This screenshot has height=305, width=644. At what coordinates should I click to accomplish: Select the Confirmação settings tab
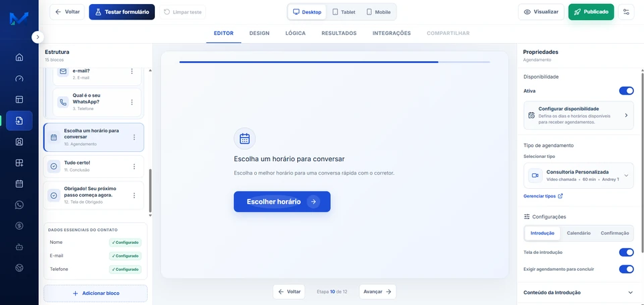tap(614, 233)
